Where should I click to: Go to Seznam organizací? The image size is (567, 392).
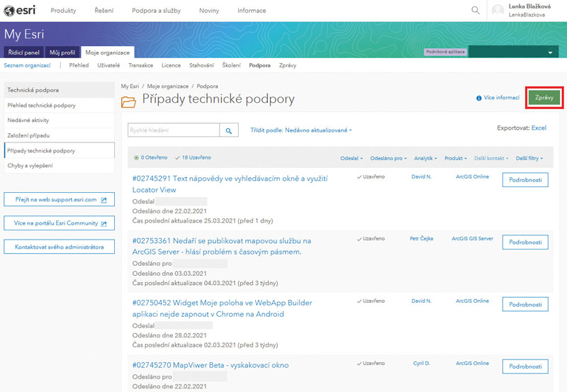click(x=27, y=65)
